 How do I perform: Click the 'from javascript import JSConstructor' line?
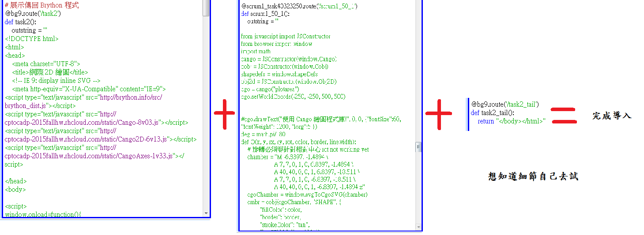point(286,37)
